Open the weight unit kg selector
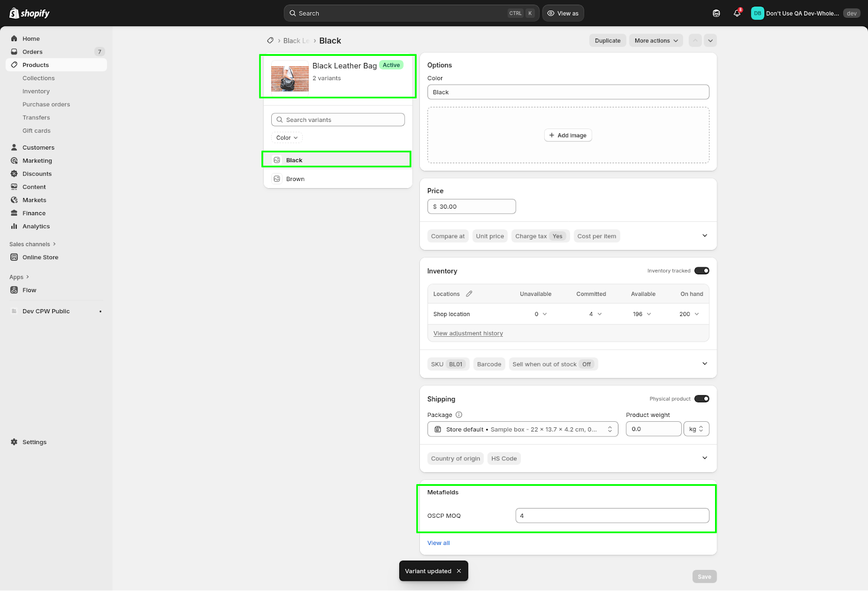 click(x=696, y=429)
